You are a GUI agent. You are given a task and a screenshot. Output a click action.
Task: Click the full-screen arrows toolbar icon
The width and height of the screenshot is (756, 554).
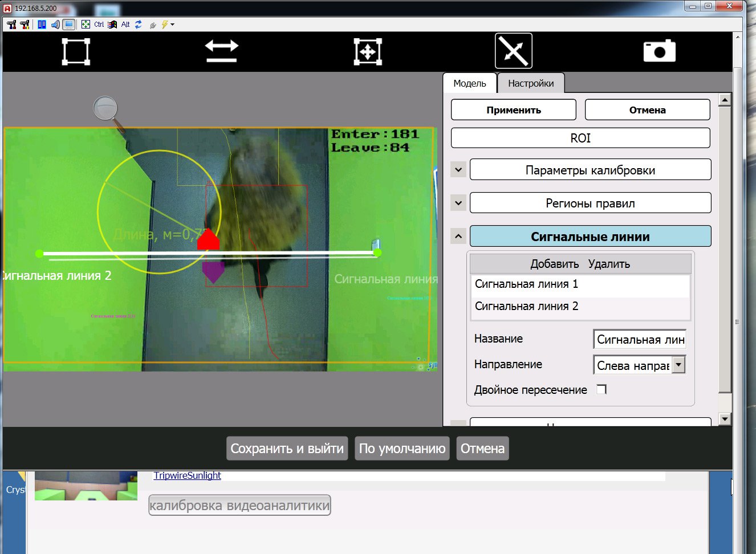tap(86, 25)
